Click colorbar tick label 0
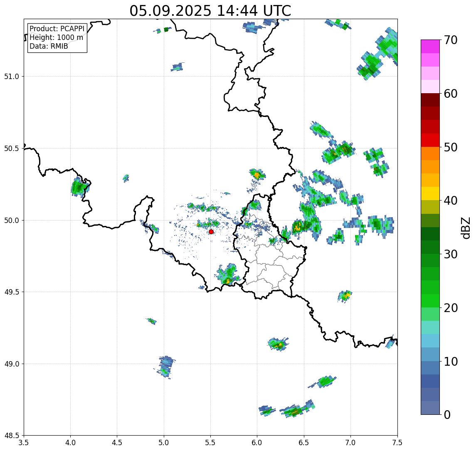This screenshot has width=476, height=451. point(447,414)
